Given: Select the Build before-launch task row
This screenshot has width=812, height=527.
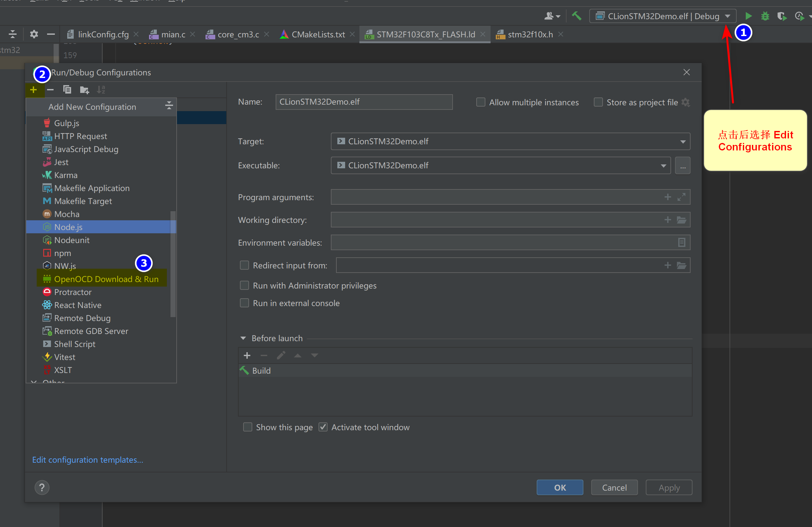Looking at the screenshot, I should (465, 370).
